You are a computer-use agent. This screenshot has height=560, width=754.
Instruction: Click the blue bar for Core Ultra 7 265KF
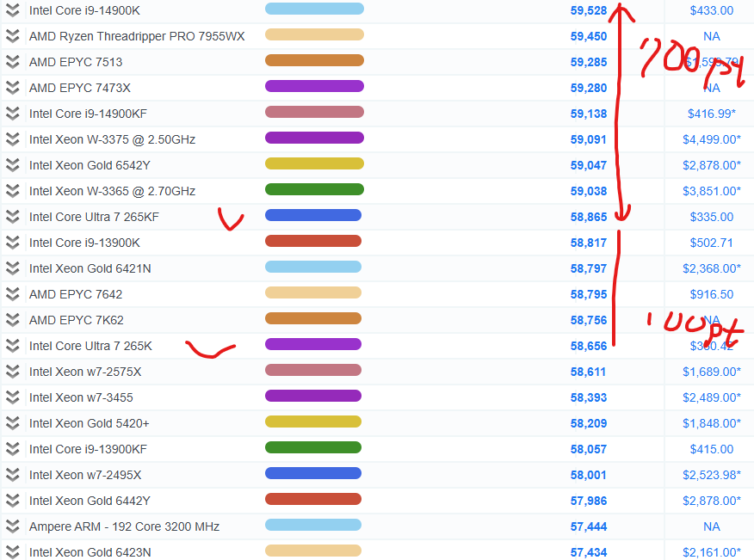coord(313,215)
